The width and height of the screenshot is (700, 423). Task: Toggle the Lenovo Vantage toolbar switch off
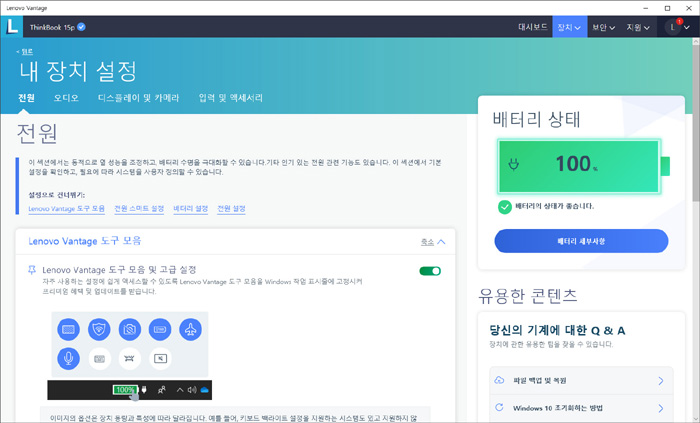[x=430, y=271]
